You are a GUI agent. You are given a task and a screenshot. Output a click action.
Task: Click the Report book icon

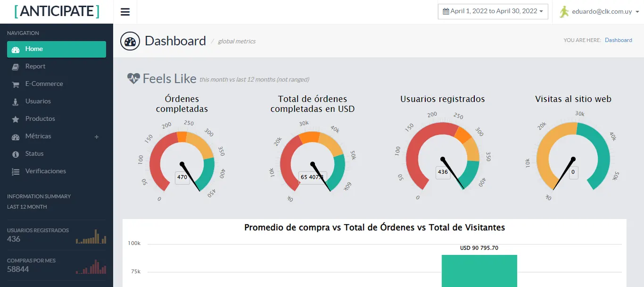click(16, 67)
